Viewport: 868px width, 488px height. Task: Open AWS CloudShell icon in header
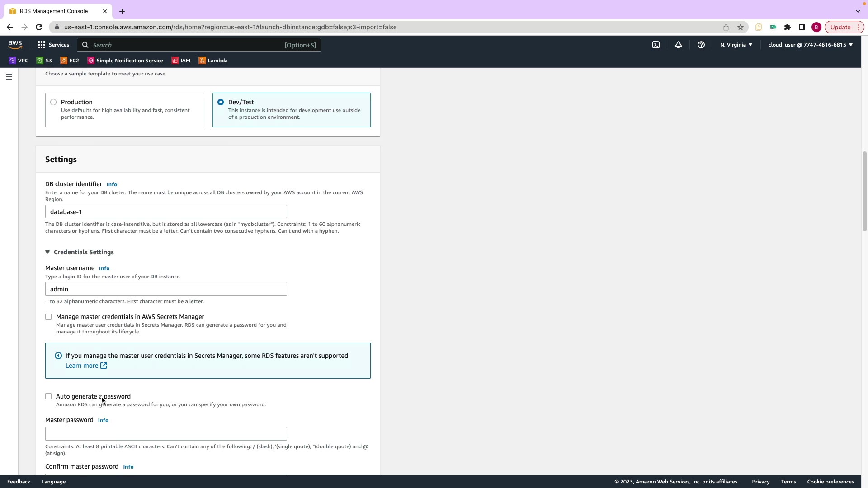click(x=656, y=45)
